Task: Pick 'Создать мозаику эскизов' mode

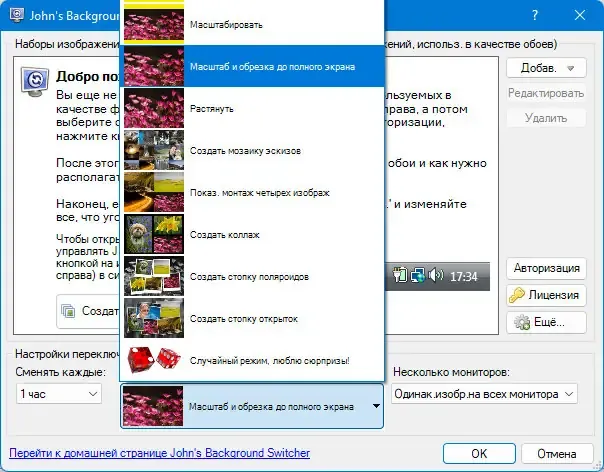Action: tap(252, 150)
